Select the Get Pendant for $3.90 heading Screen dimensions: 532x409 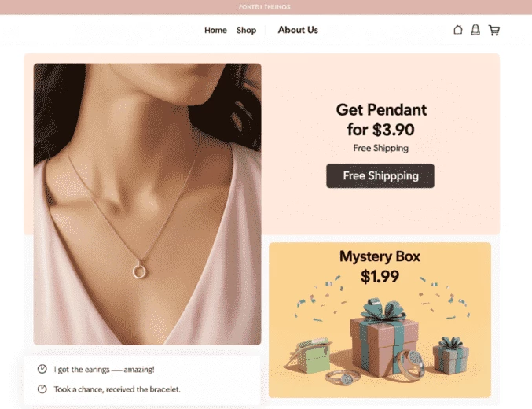coord(381,120)
